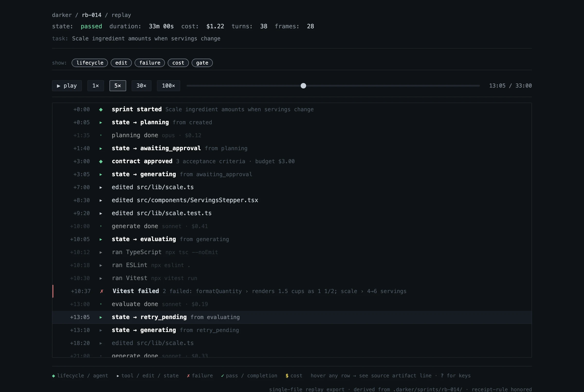584x392 pixels.
Task: Click arrow icon on +7:00 edited scale.ts row
Action: click(101, 188)
